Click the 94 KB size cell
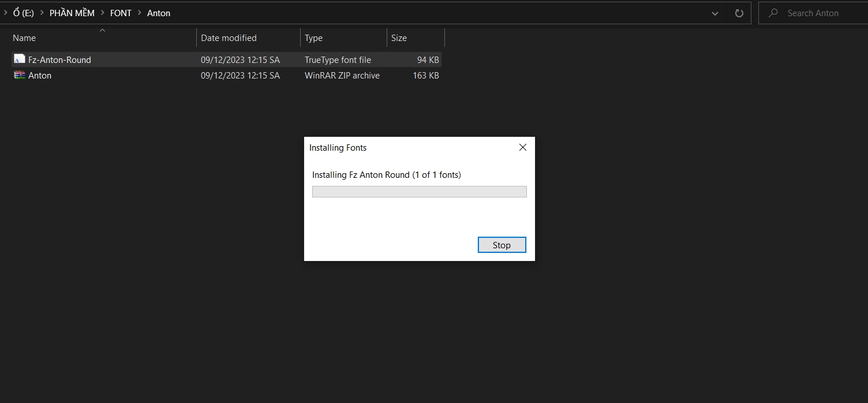Image resolution: width=868 pixels, height=403 pixels. pos(428,59)
